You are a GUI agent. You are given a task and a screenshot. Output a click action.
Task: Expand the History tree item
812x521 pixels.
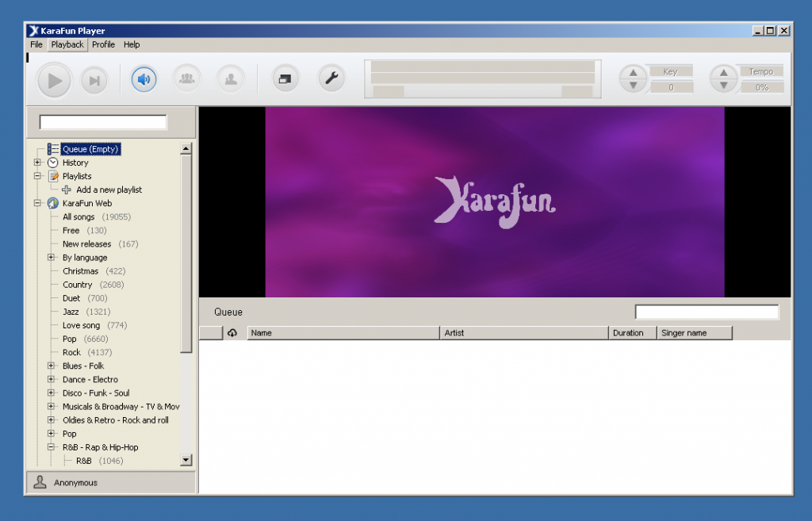pyautogui.click(x=37, y=163)
